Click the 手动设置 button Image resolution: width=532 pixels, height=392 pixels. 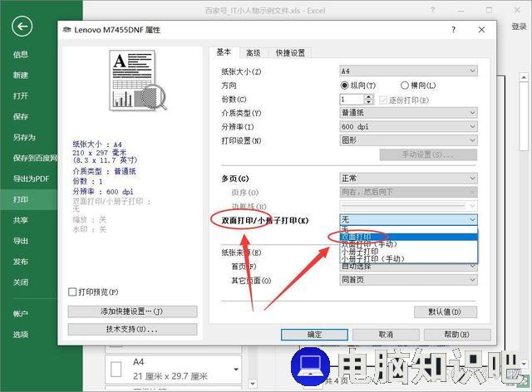pyautogui.click(x=428, y=154)
